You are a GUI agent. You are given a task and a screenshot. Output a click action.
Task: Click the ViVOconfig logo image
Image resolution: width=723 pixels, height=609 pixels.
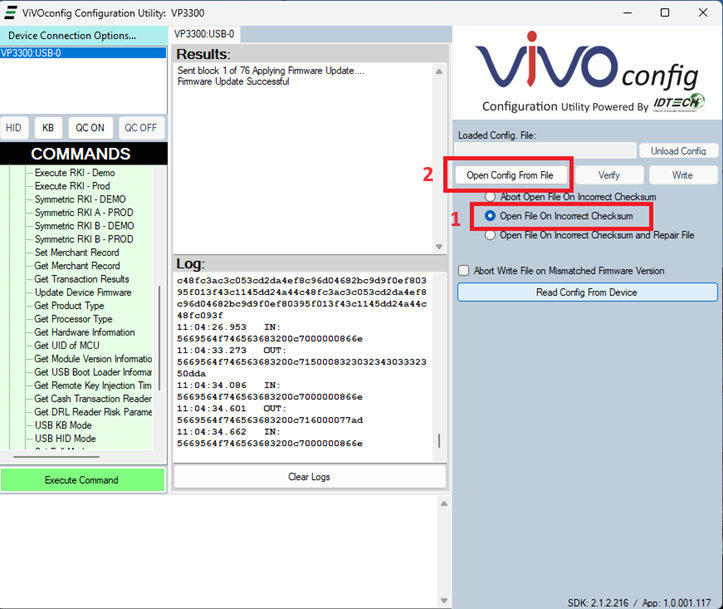586,75
